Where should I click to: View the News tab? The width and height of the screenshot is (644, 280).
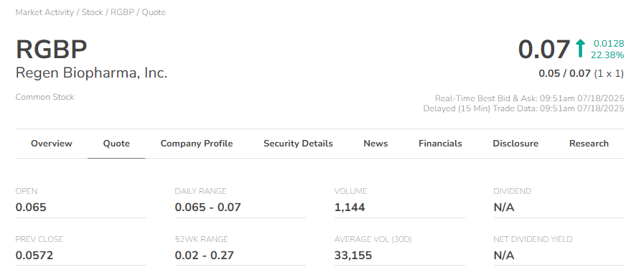[375, 144]
